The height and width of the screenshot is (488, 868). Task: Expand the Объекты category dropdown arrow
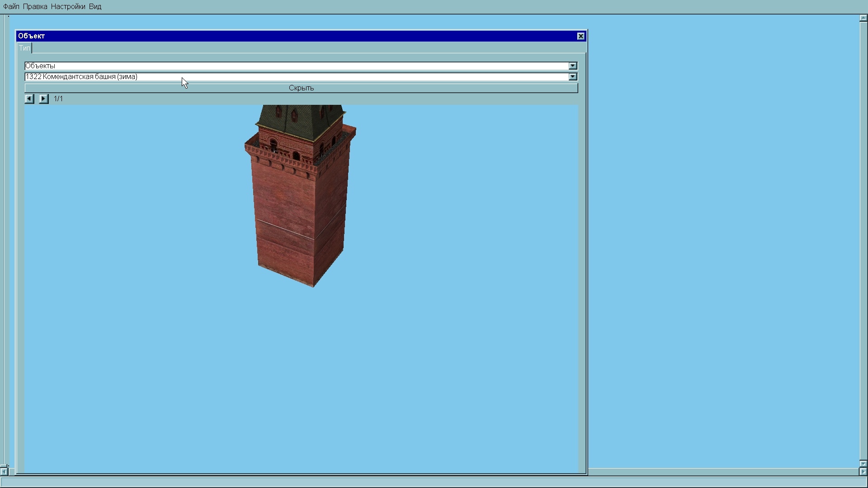(x=573, y=66)
